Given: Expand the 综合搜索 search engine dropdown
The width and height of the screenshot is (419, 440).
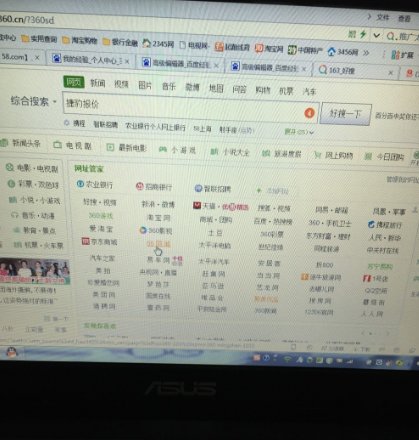Looking at the screenshot, I should click(33, 101).
